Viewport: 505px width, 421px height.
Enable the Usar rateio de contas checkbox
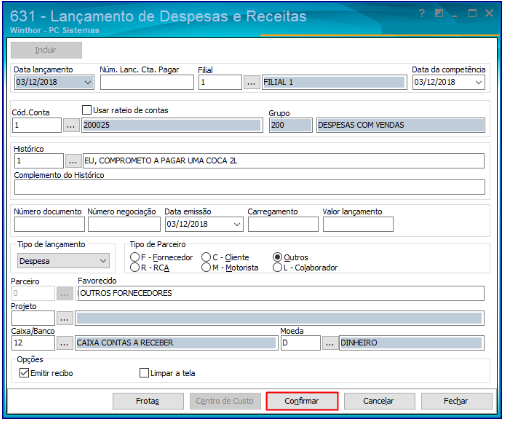point(87,110)
